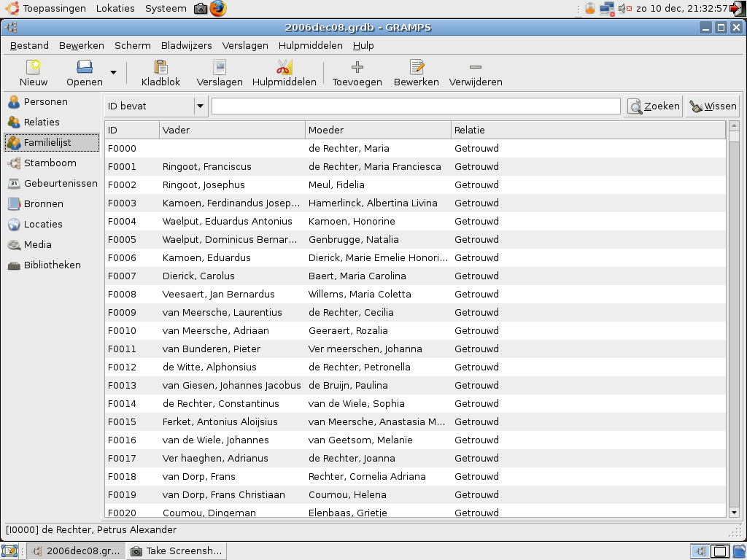The width and height of the screenshot is (747, 560).
Task: Switch to the Stamboom view
Action: (50, 163)
